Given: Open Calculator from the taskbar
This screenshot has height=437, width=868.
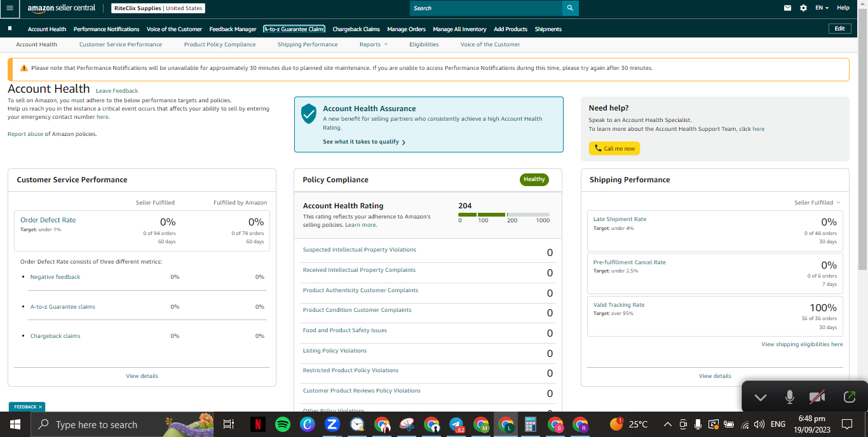Looking at the screenshot, I should pos(531,424).
